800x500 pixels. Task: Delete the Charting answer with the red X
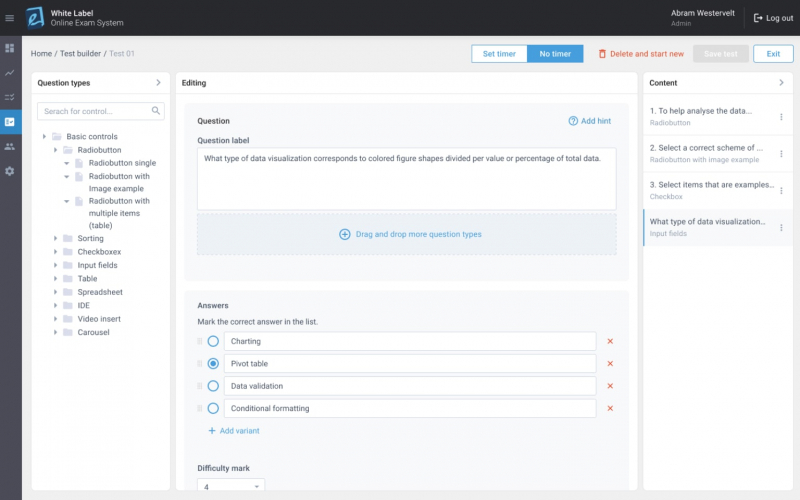(610, 341)
